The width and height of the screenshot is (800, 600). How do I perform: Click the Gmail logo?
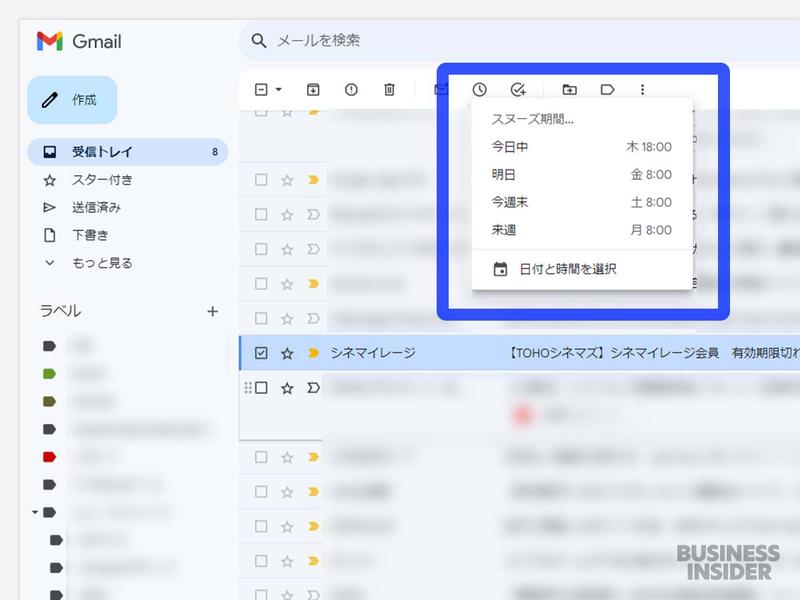coord(79,41)
